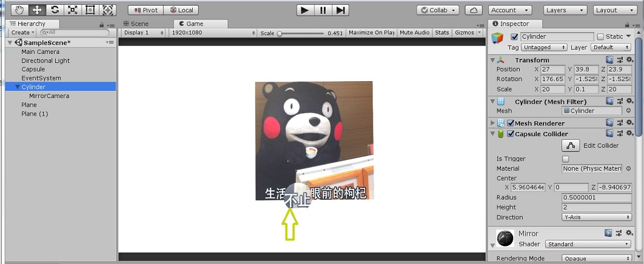The height and width of the screenshot is (264, 644).
Task: Open the Collab dropdown
Action: (x=438, y=10)
